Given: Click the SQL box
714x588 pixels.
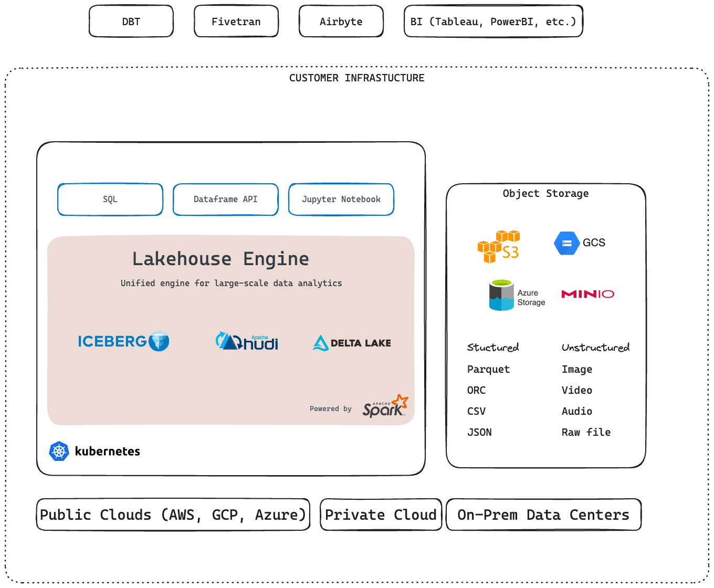Looking at the screenshot, I should coord(110,199).
